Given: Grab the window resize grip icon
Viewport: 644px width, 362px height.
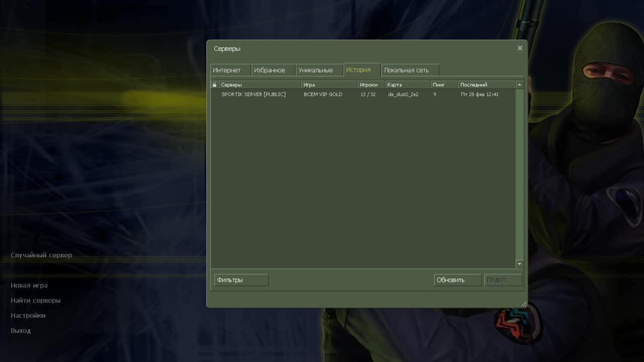Looking at the screenshot, I should click(523, 303).
